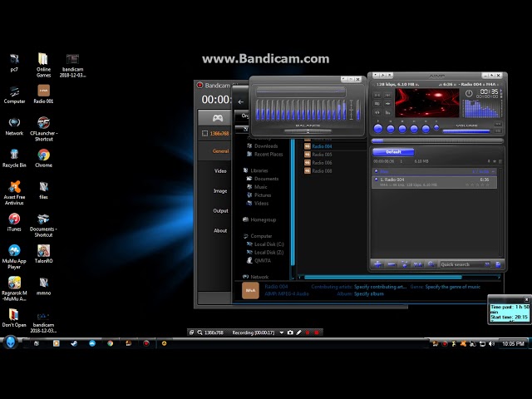Open the iTunes desktop icon

coord(14,222)
